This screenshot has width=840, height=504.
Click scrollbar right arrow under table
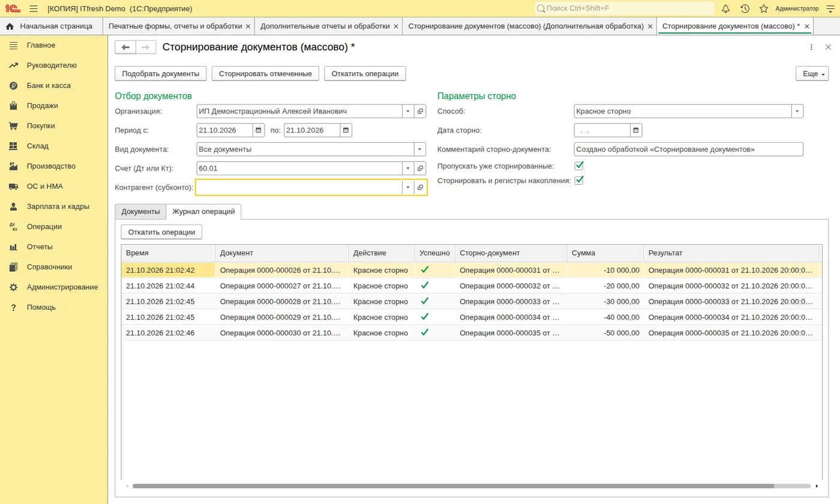click(x=817, y=486)
